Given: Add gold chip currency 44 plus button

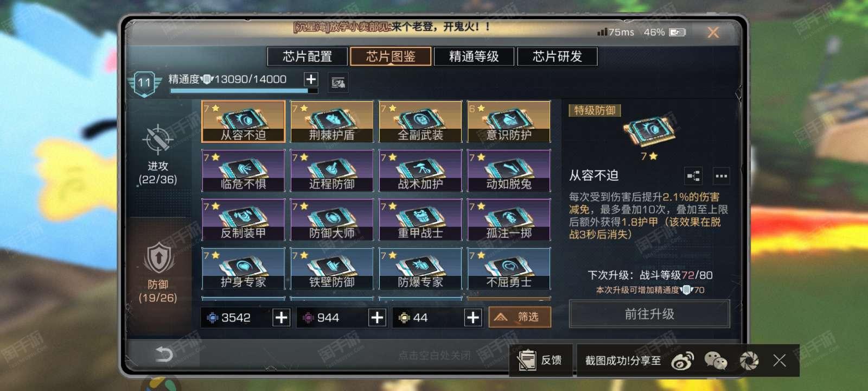Looking at the screenshot, I should coord(473,318).
